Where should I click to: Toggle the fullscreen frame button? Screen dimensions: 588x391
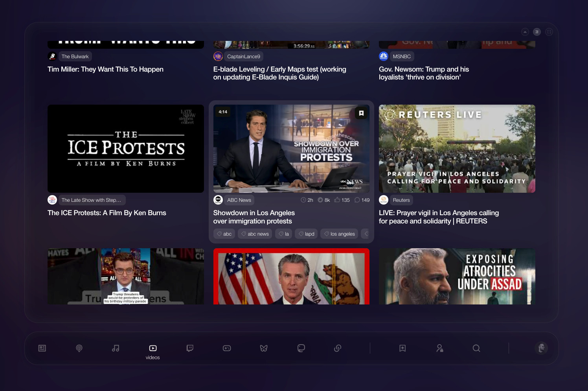pos(549,32)
